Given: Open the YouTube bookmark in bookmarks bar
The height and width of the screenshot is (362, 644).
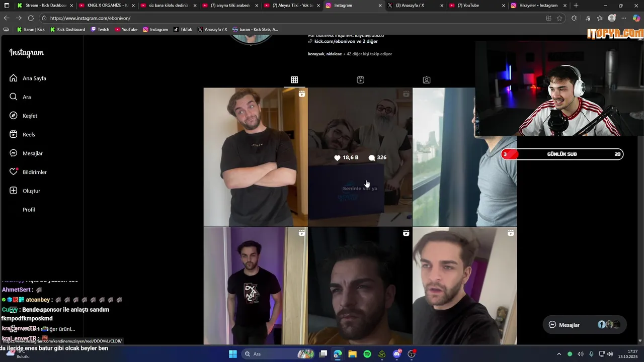Looking at the screenshot, I should click(126, 30).
